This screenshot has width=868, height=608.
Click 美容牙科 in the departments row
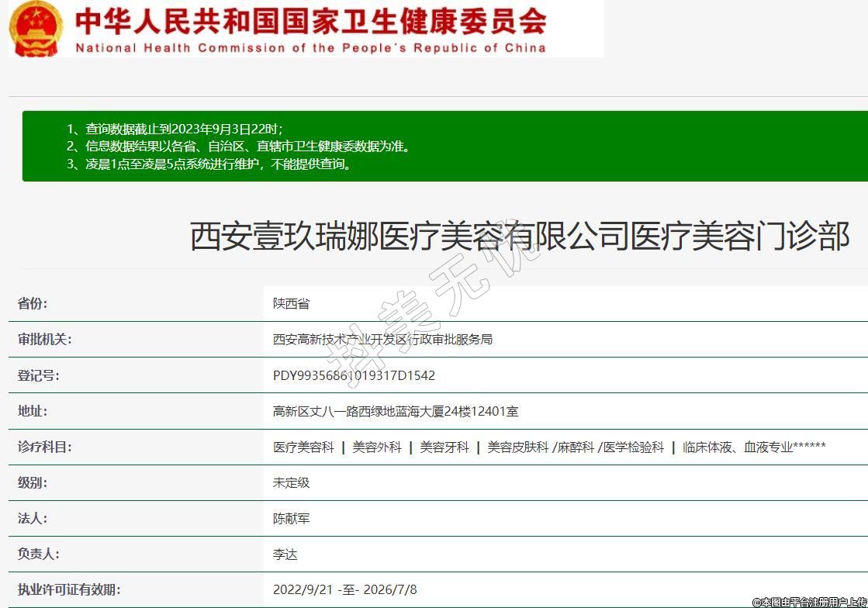point(444,447)
